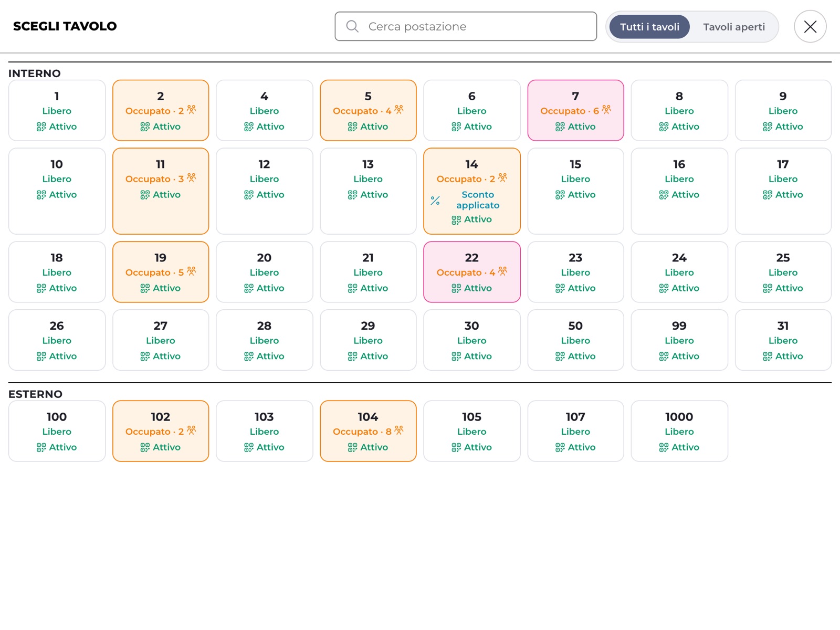Click the discount percent icon on table 14
Image resolution: width=840 pixels, height=630 pixels.
pyautogui.click(x=435, y=201)
